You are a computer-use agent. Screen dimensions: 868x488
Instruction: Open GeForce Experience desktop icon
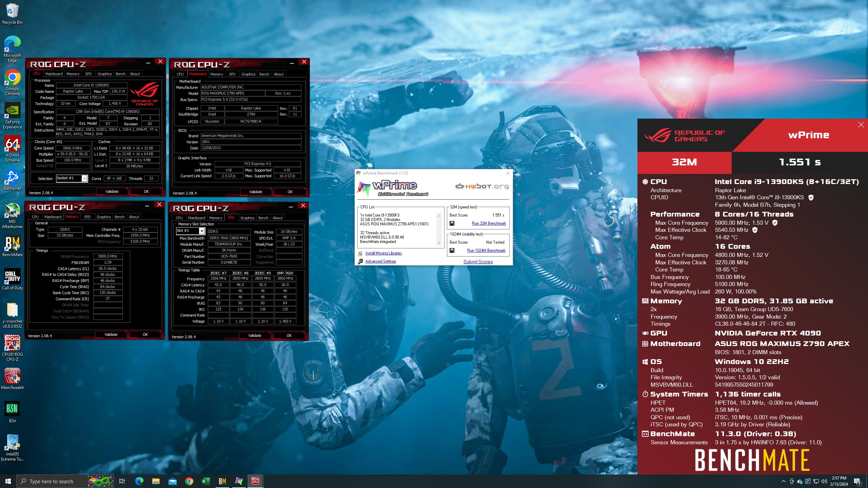coord(12,116)
